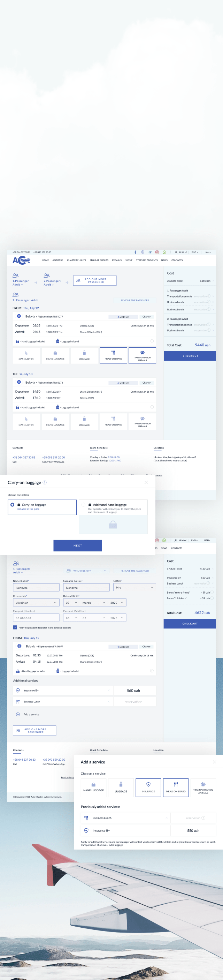The height and width of the screenshot is (980, 223).
Task: Click the Avia-Charter logo in header
Action: coord(21,260)
